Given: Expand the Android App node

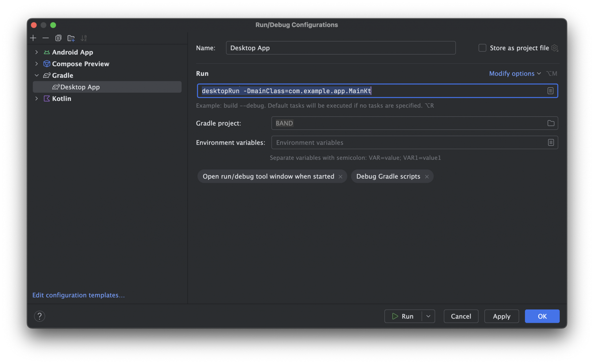Looking at the screenshot, I should coord(37,52).
